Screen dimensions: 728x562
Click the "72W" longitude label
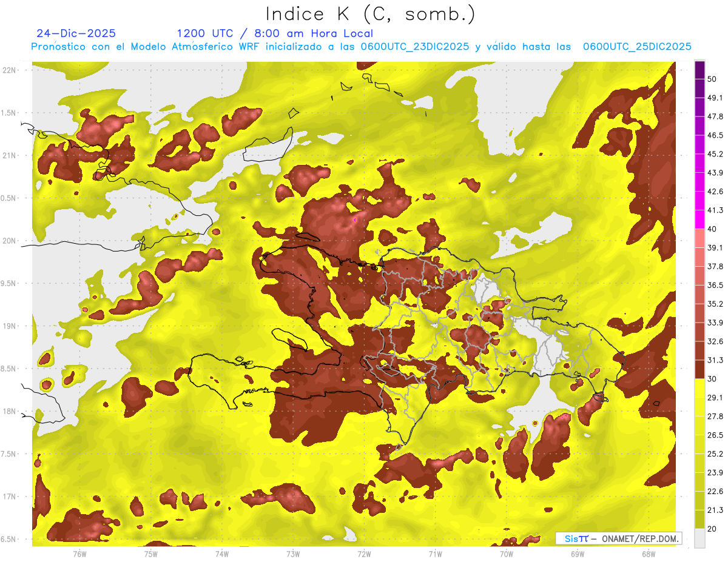(x=364, y=554)
